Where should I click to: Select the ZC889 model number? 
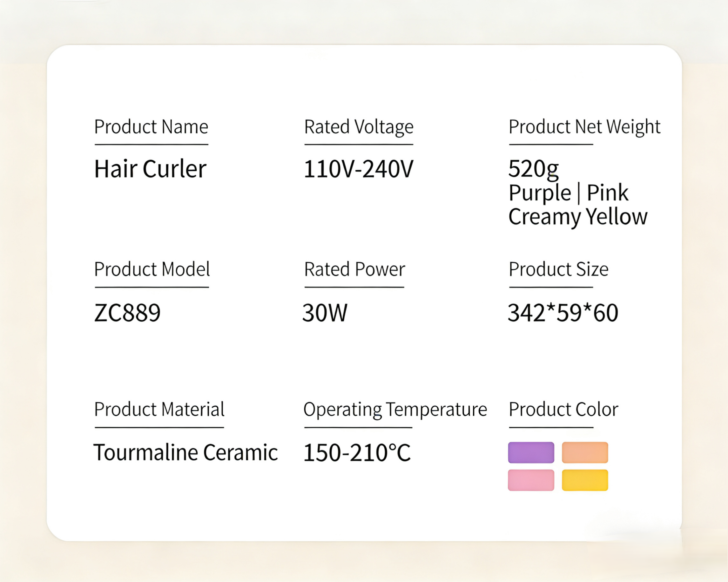point(127,313)
